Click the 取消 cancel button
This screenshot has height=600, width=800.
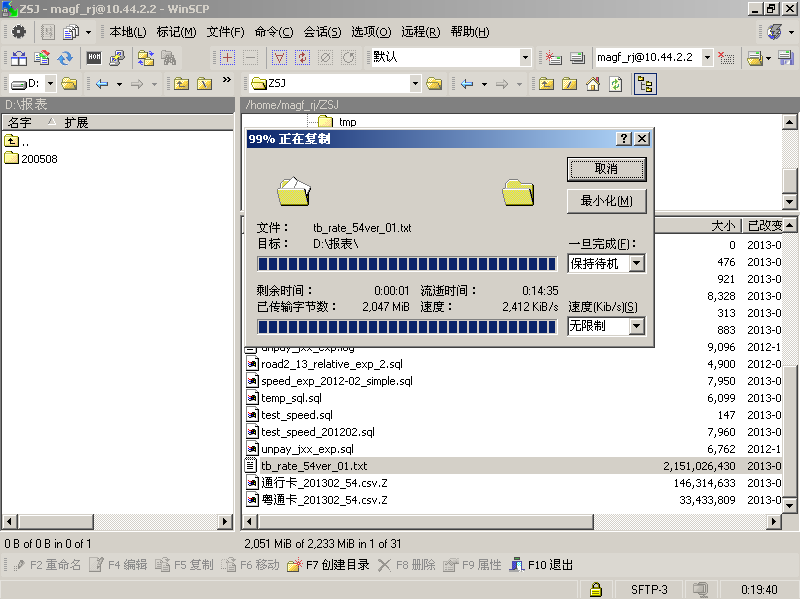coord(607,169)
